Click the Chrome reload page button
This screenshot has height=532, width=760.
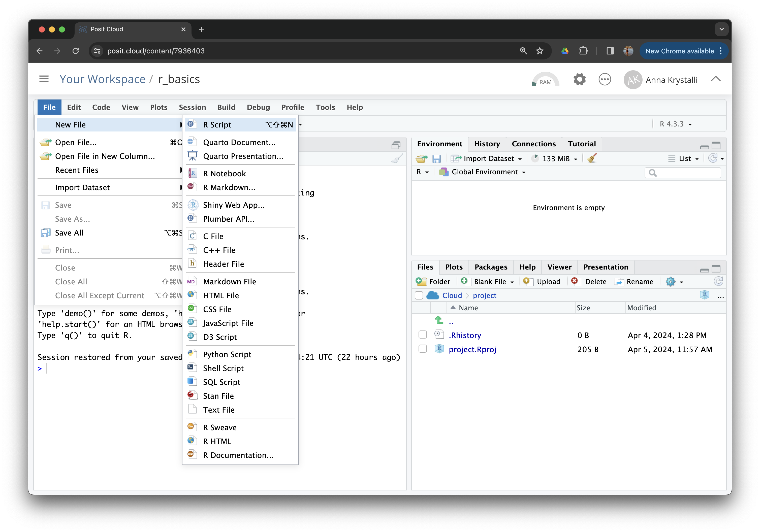pyautogui.click(x=75, y=51)
